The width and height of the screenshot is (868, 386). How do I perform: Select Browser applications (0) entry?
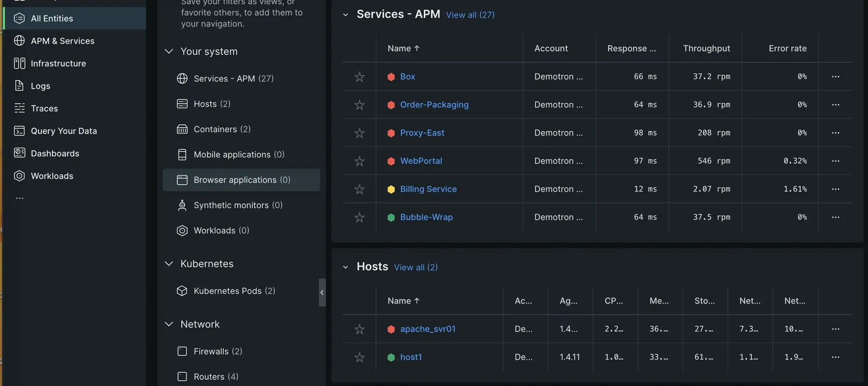[x=241, y=180]
